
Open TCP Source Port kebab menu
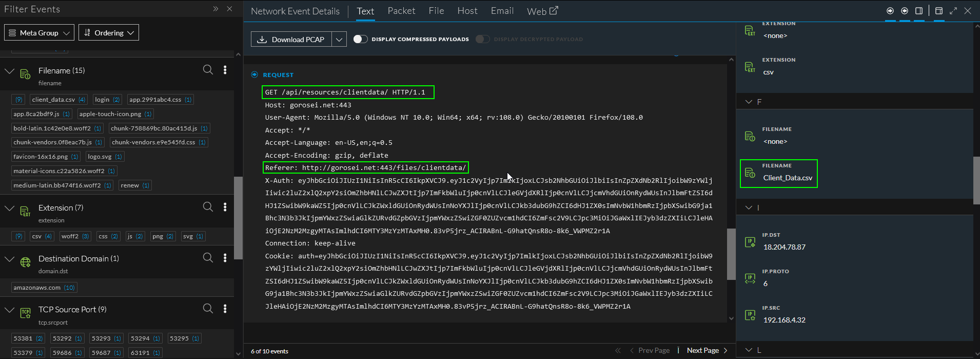[x=225, y=309]
